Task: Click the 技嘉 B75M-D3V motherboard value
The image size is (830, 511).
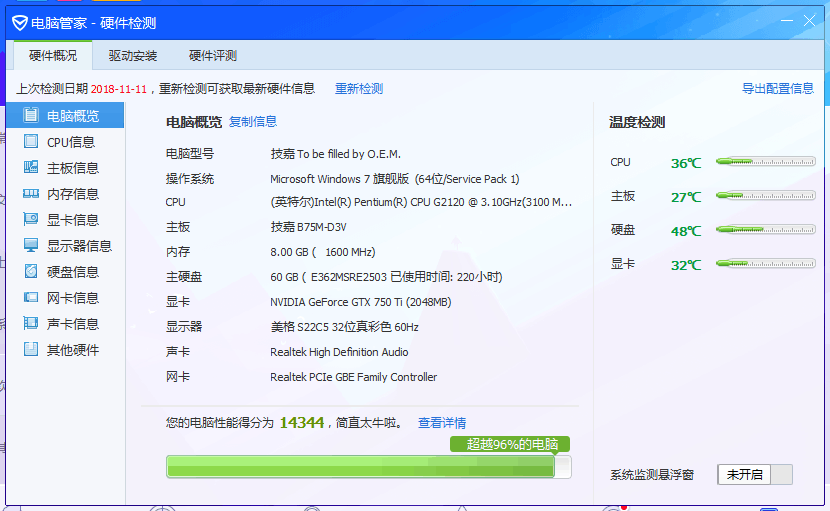Action: pos(309,227)
